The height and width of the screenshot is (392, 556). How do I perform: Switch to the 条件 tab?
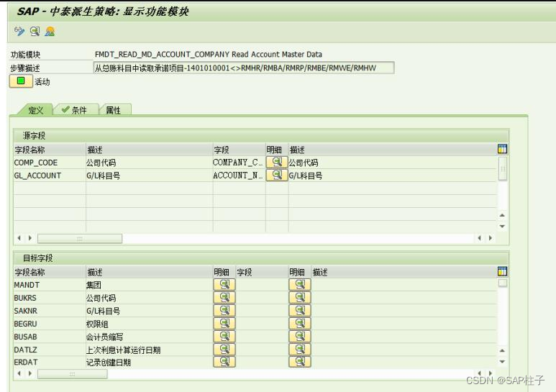[75, 110]
